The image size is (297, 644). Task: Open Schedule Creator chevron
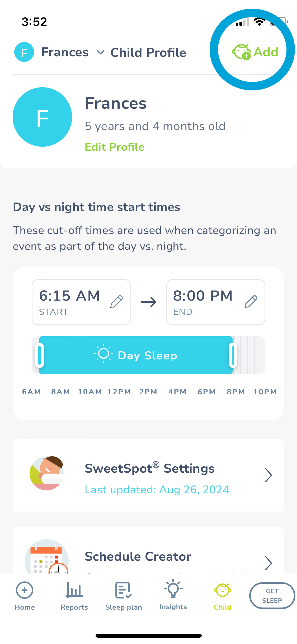[268, 563]
